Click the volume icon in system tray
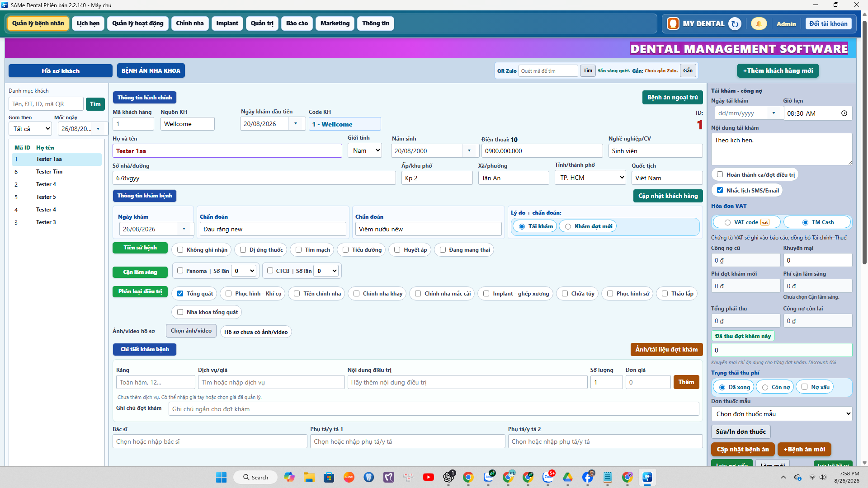868x488 pixels. tap(822, 477)
